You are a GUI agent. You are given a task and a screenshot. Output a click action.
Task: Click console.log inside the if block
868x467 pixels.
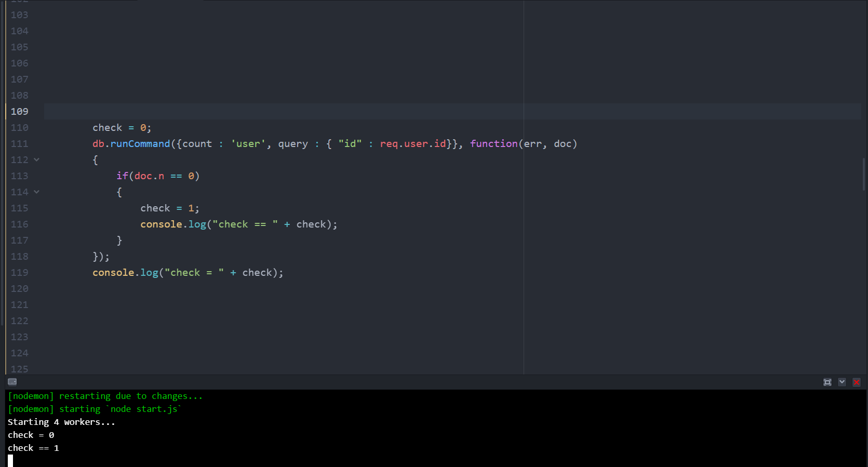tap(173, 224)
